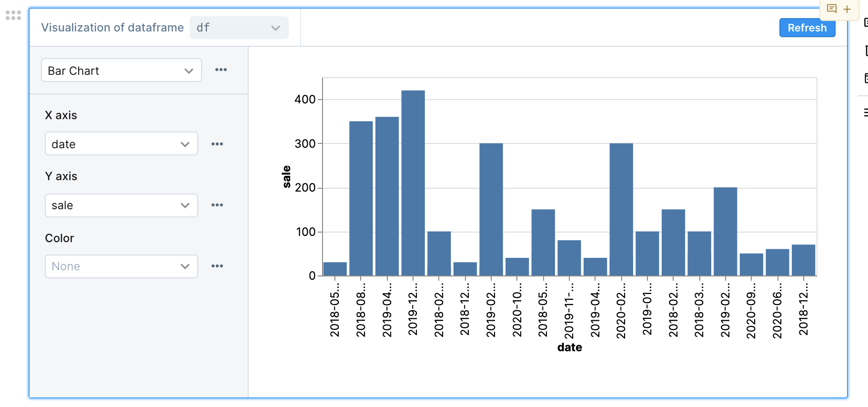The height and width of the screenshot is (407, 868).
Task: Click the Visualization of dataframe label
Action: point(112,28)
